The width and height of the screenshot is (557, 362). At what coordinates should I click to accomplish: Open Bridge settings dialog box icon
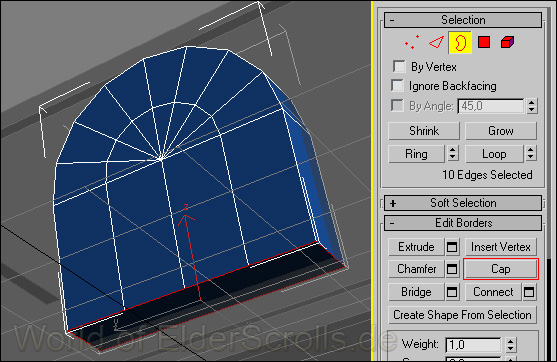pos(452,292)
